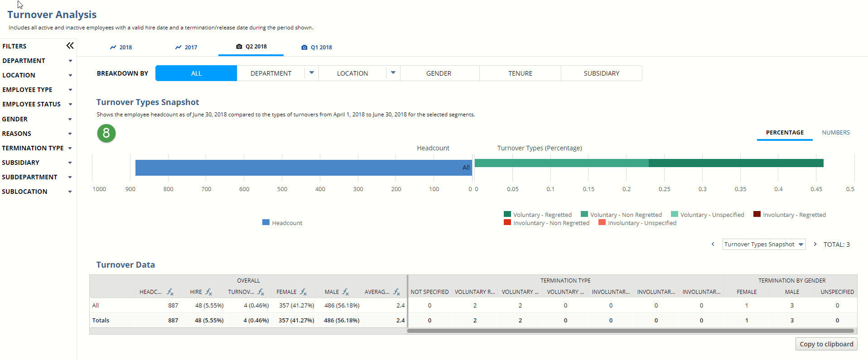868x360 pixels.
Task: Click the formula icon beside TURNOV... column
Action: [x=261, y=292]
